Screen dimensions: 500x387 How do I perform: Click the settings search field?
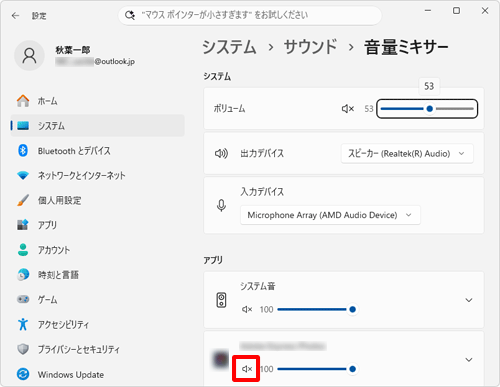click(250, 15)
